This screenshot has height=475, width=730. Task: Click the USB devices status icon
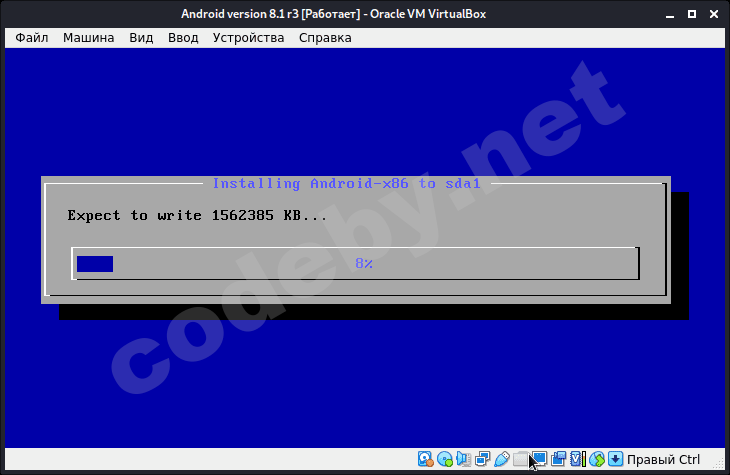501,459
